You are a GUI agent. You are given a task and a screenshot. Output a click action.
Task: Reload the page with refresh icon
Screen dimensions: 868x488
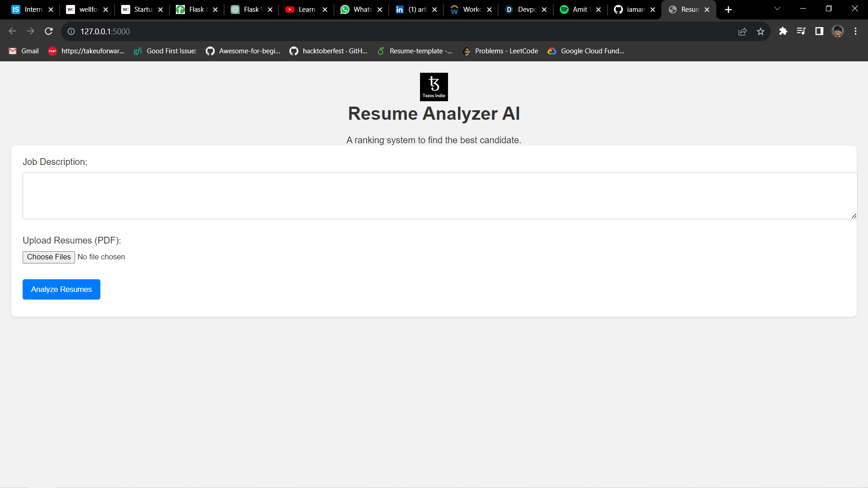point(49,31)
